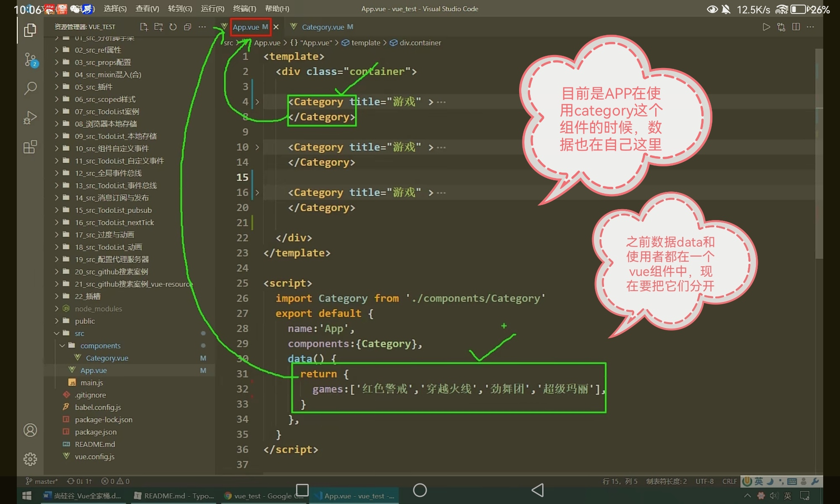
Task: Open the Explorer view icon
Action: coord(30,30)
